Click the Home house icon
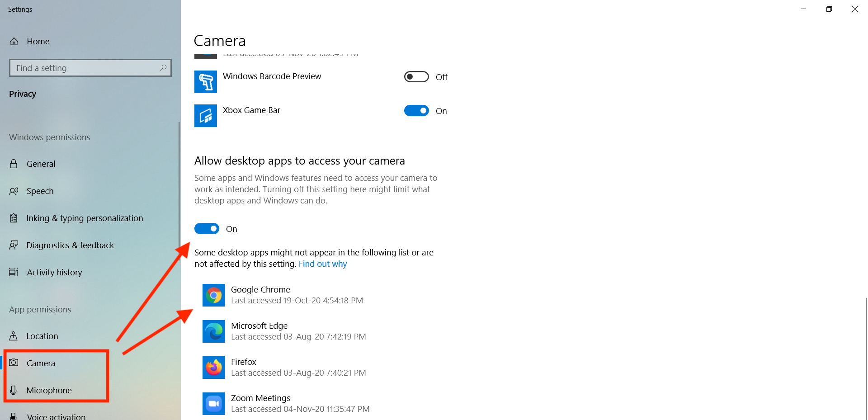The width and height of the screenshot is (868, 420). (14, 42)
